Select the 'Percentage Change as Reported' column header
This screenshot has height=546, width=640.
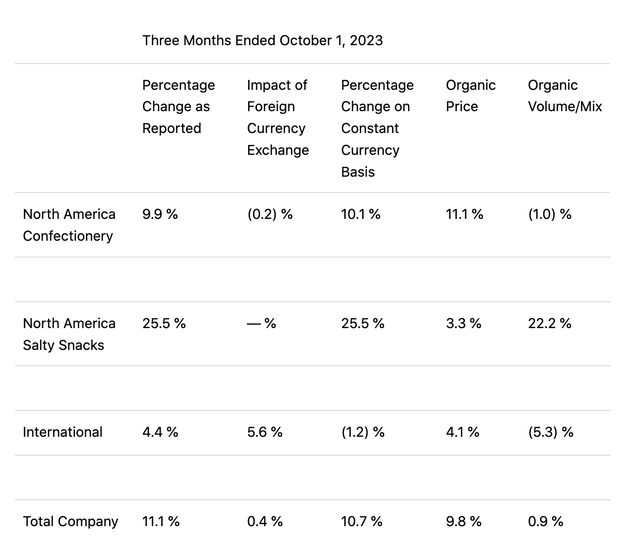(x=178, y=107)
